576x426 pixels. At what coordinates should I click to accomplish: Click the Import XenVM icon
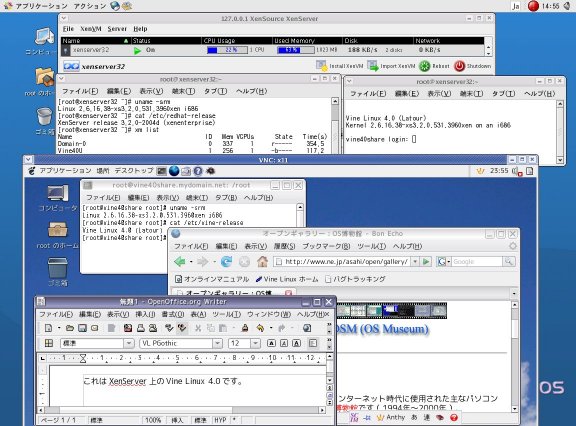coord(372,66)
